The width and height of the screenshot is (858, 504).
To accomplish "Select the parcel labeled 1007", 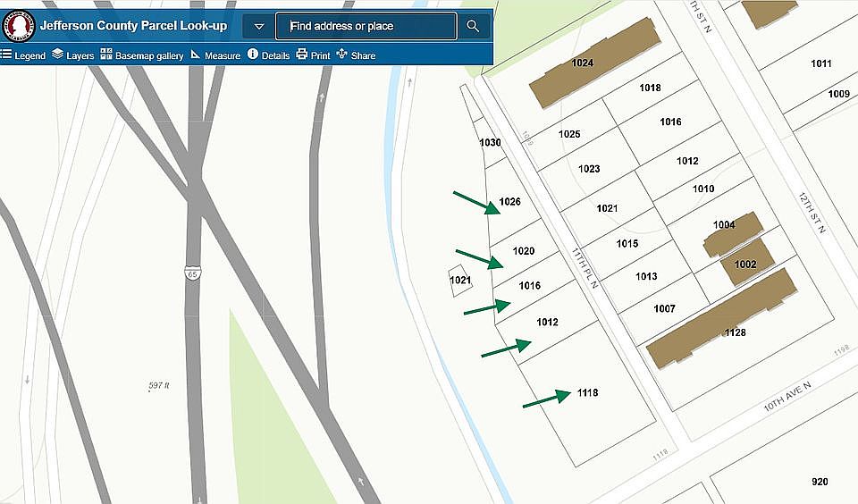I will (664, 308).
